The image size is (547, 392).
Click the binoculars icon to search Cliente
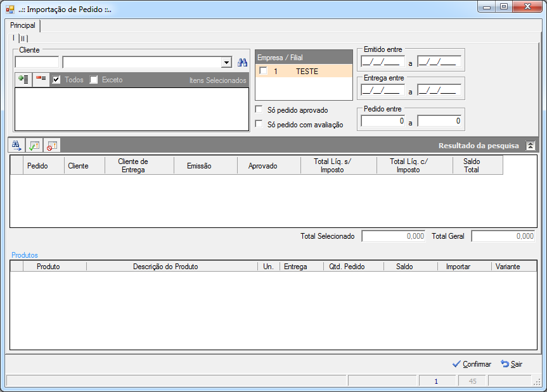click(x=243, y=62)
